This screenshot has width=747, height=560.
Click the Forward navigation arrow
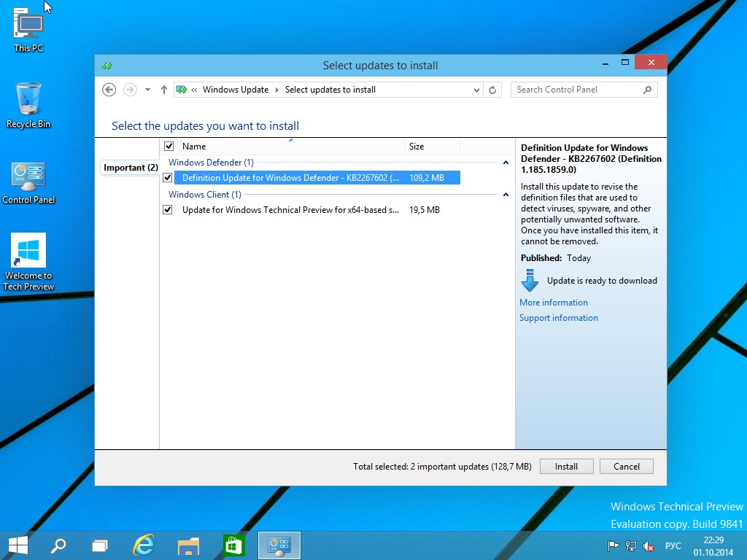pos(130,90)
